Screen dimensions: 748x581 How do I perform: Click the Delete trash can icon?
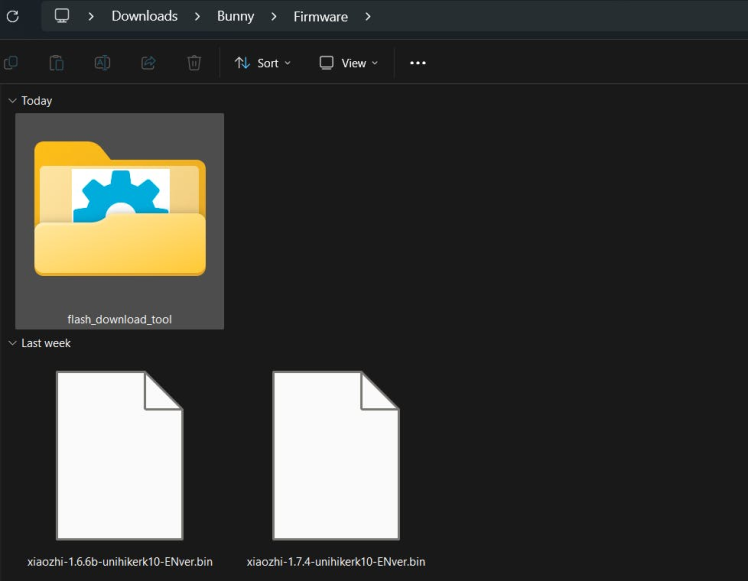coord(194,63)
